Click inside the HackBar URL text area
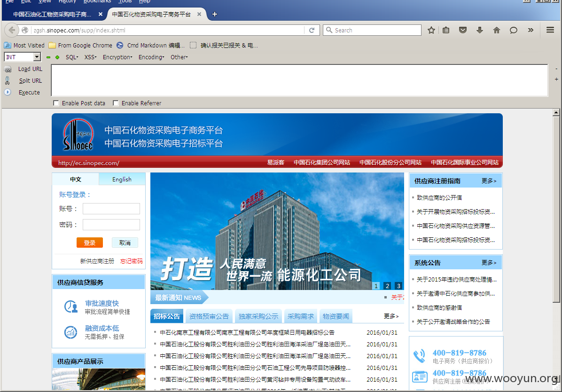The image size is (562, 392). click(300, 80)
